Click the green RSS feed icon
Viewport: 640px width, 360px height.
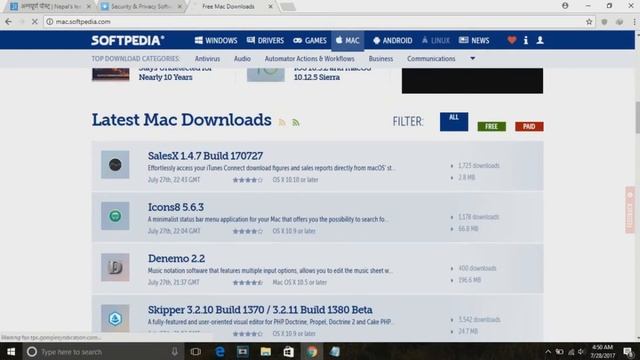pyautogui.click(x=296, y=122)
